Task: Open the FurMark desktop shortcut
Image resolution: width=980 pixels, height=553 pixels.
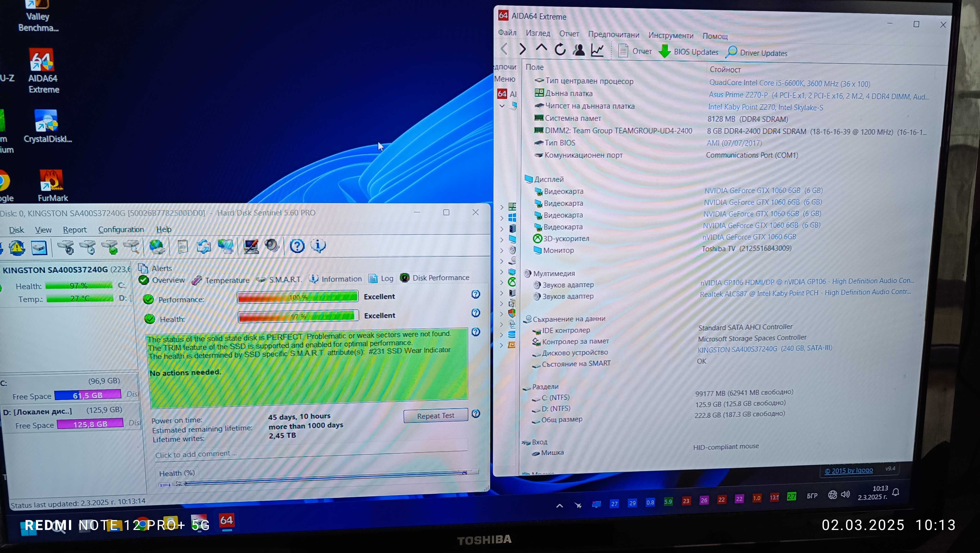Action: (52, 186)
